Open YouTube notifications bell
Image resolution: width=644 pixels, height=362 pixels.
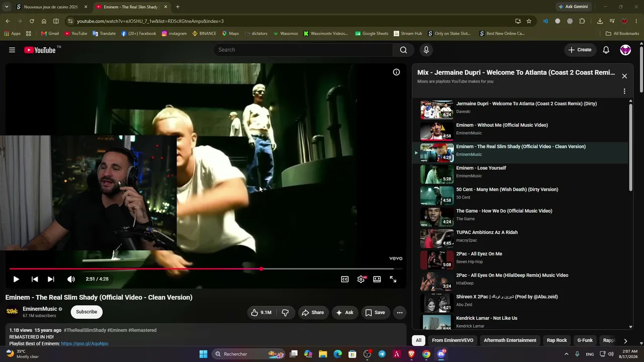coord(606,50)
